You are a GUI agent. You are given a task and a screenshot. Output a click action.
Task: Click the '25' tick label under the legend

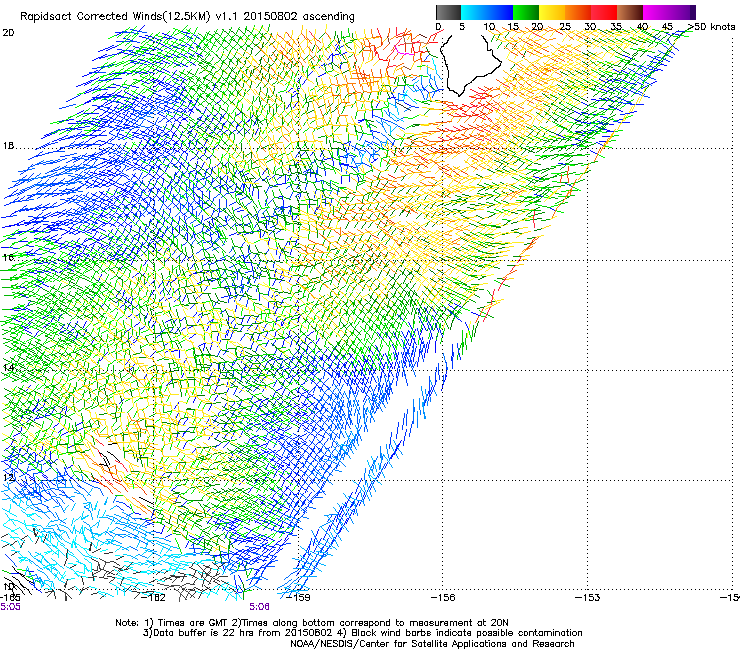(565, 26)
